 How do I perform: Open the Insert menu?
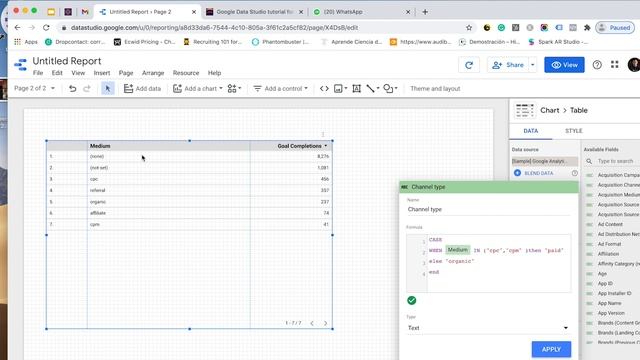pyautogui.click(x=102, y=73)
